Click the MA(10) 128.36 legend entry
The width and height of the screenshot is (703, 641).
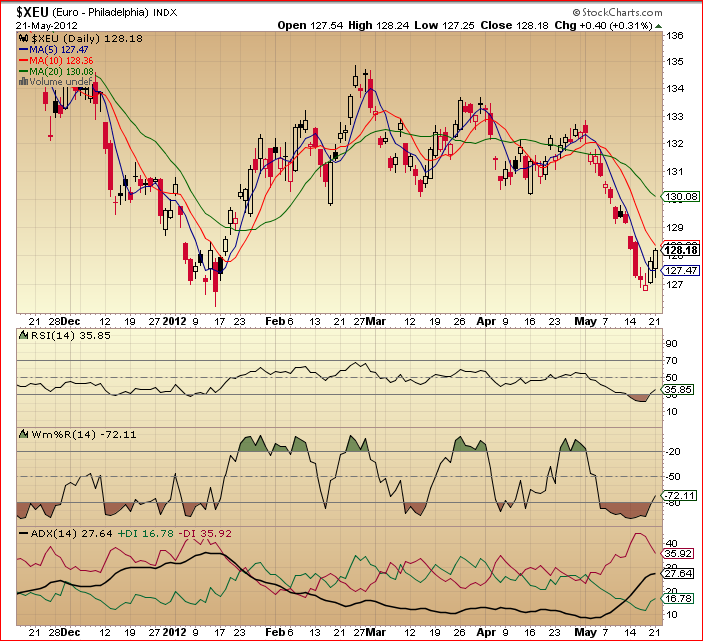tap(56, 61)
